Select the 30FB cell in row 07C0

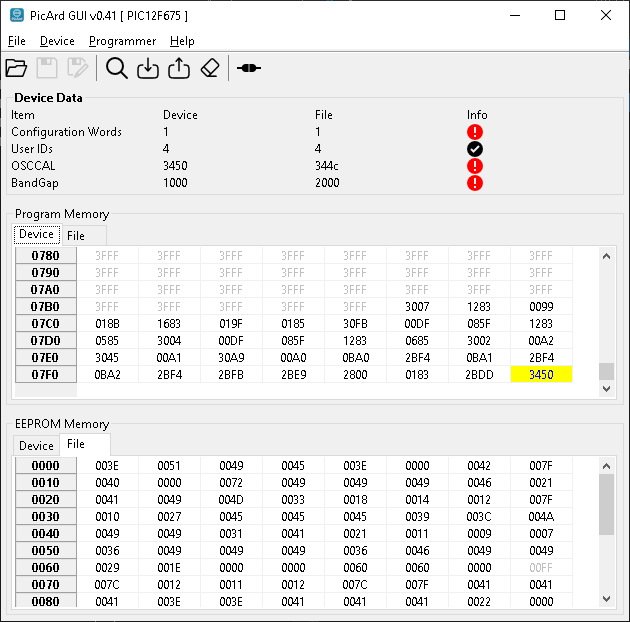tap(355, 323)
